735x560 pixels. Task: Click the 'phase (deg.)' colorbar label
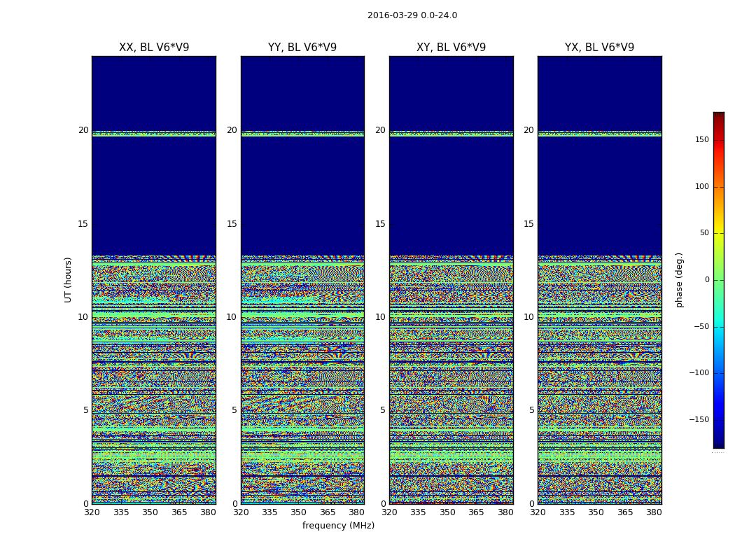(679, 280)
